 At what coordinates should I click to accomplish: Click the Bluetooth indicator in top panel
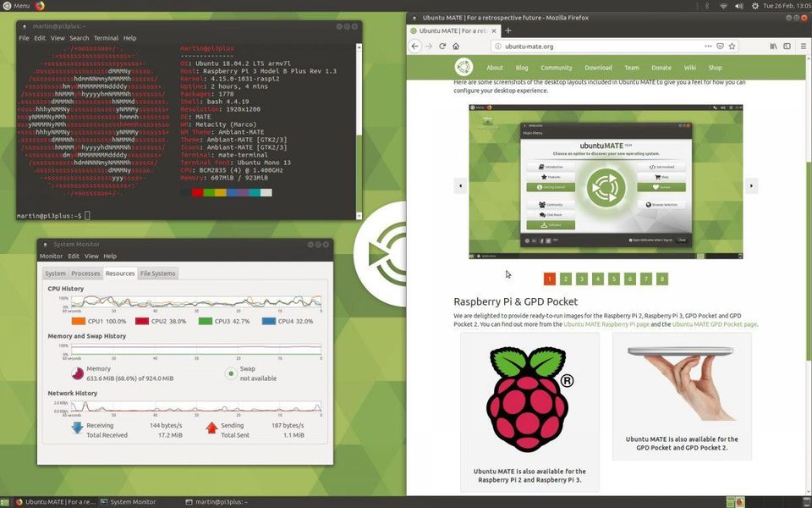pos(707,6)
